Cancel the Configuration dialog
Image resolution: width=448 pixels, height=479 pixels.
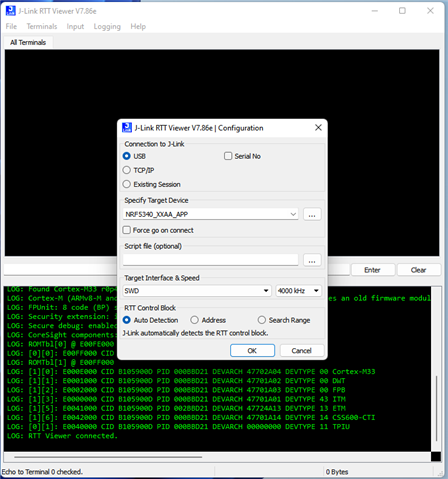pos(301,350)
